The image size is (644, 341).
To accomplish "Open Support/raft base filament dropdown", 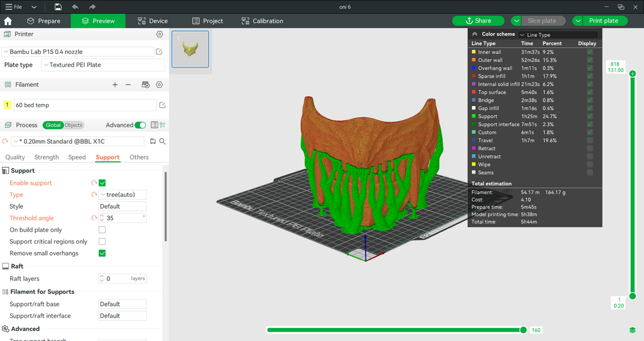I will pyautogui.click(x=123, y=304).
